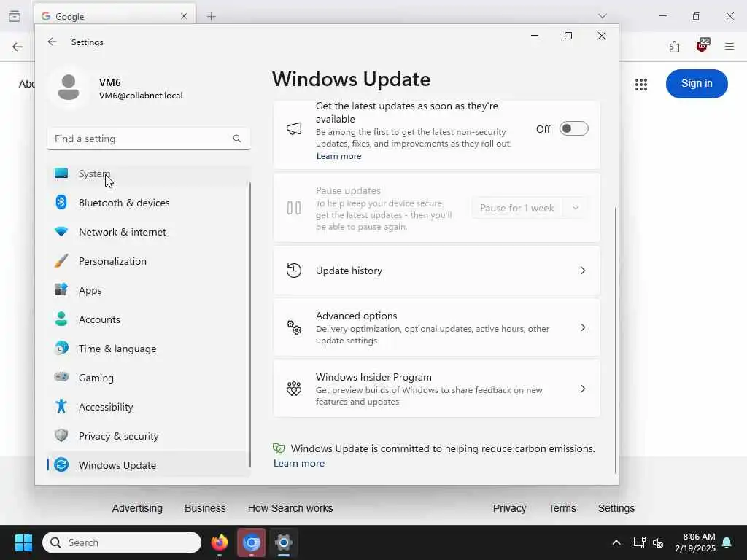
Task: Click the search magnifier in Find a setting
Action: 237,139
